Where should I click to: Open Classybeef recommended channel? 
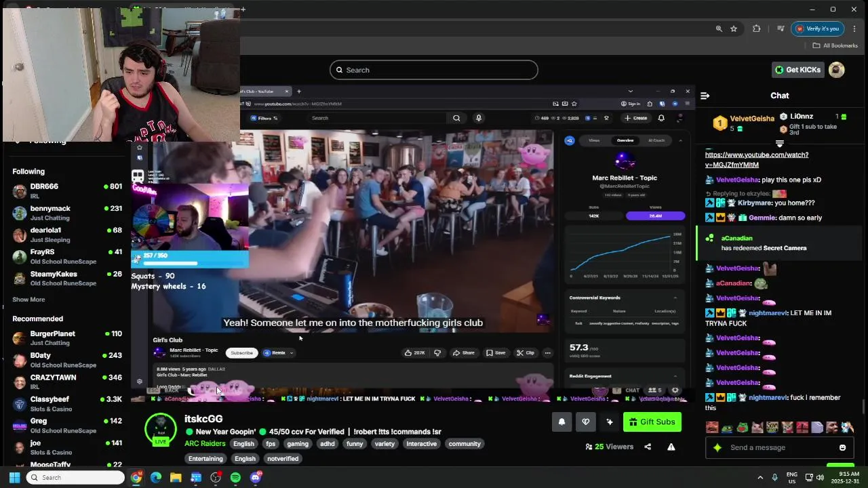[x=68, y=403]
